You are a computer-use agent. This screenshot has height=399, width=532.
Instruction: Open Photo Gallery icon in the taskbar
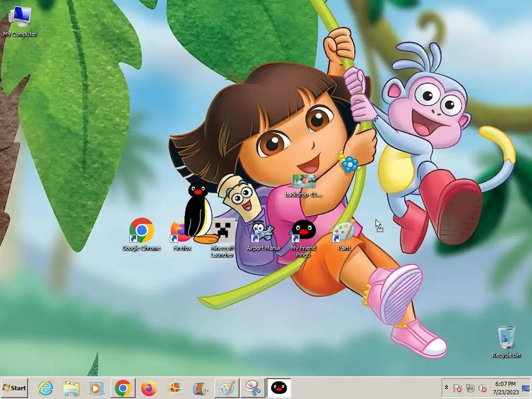click(x=175, y=388)
